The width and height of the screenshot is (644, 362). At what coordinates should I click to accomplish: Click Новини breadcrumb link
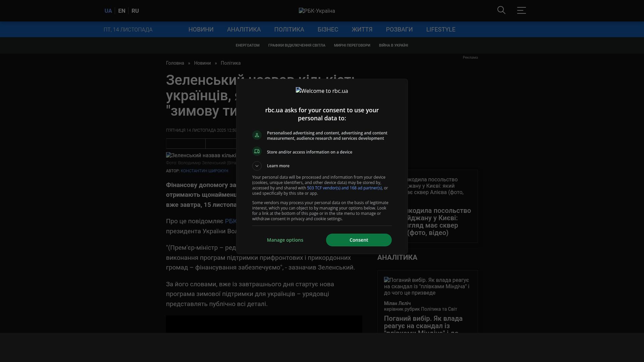point(202,63)
